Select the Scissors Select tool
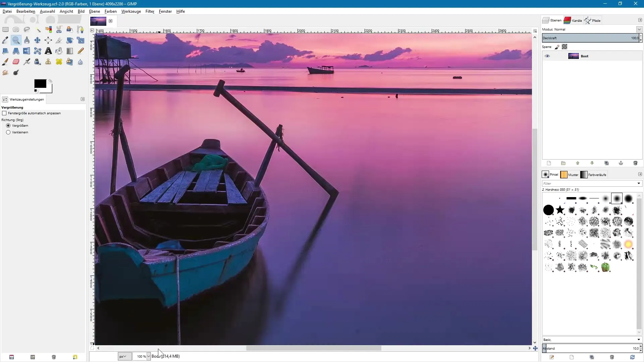The image size is (644, 362). [59, 29]
